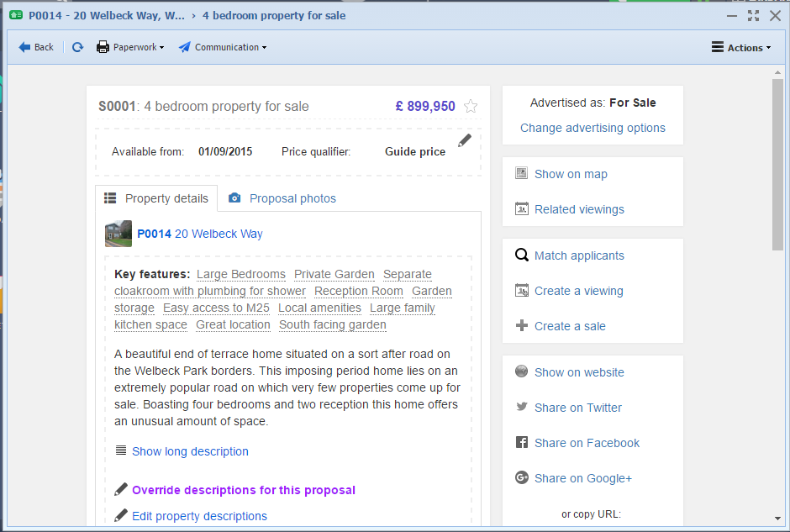Click the camera icon on Proposal photos
This screenshot has width=790, height=532.
point(234,198)
